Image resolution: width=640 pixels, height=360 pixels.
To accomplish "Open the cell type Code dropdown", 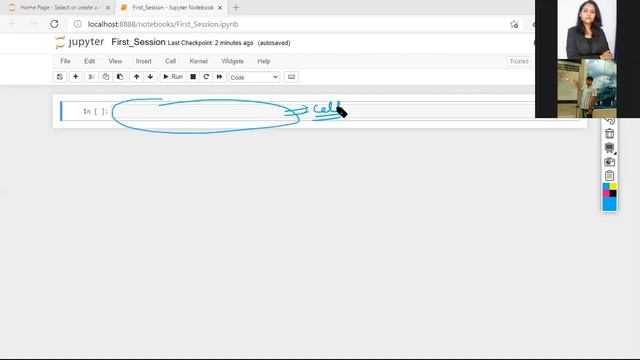I will 254,77.
